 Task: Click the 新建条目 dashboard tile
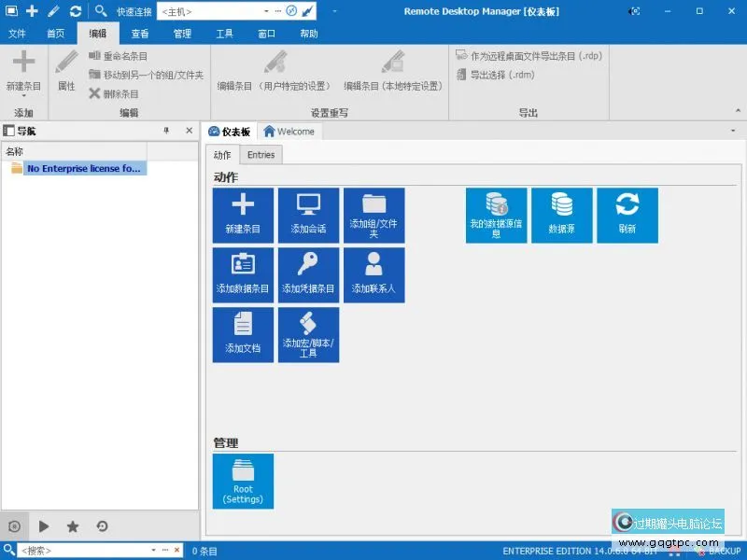tap(243, 215)
